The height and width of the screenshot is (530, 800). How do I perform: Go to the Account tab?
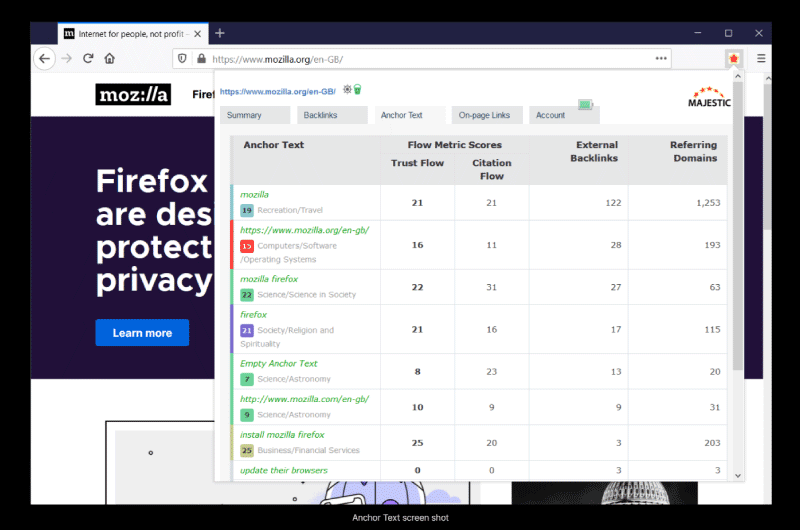[564, 115]
